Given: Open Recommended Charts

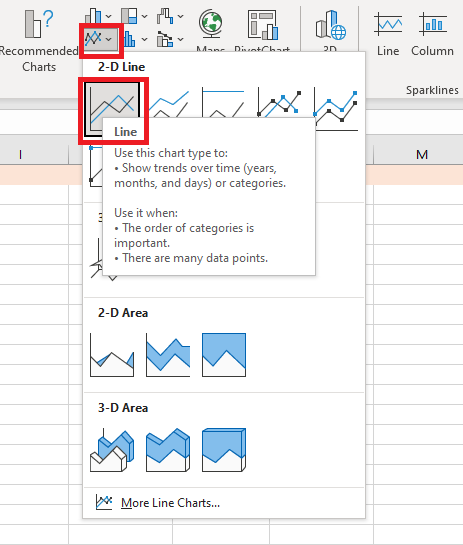Looking at the screenshot, I should click(38, 40).
